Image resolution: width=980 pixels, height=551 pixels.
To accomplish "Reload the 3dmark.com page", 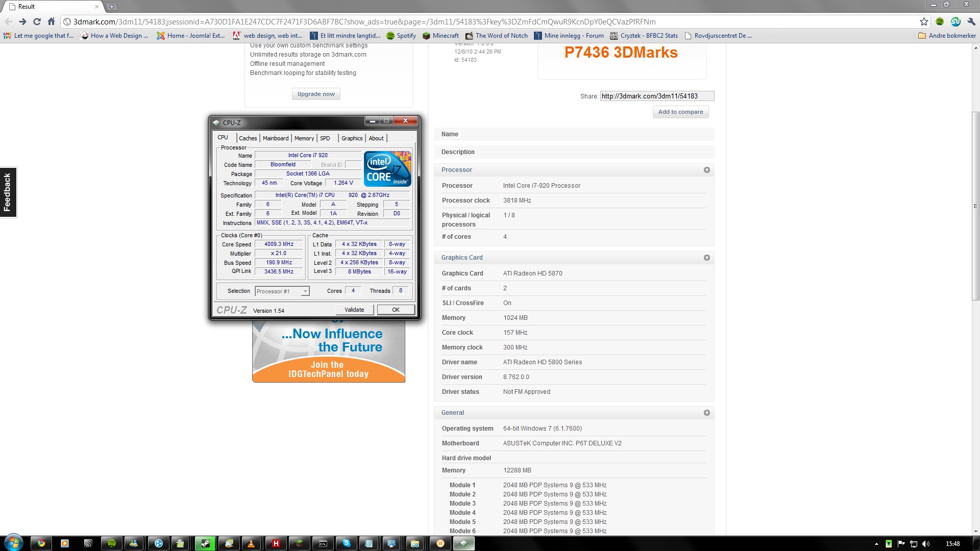I will pos(37,21).
